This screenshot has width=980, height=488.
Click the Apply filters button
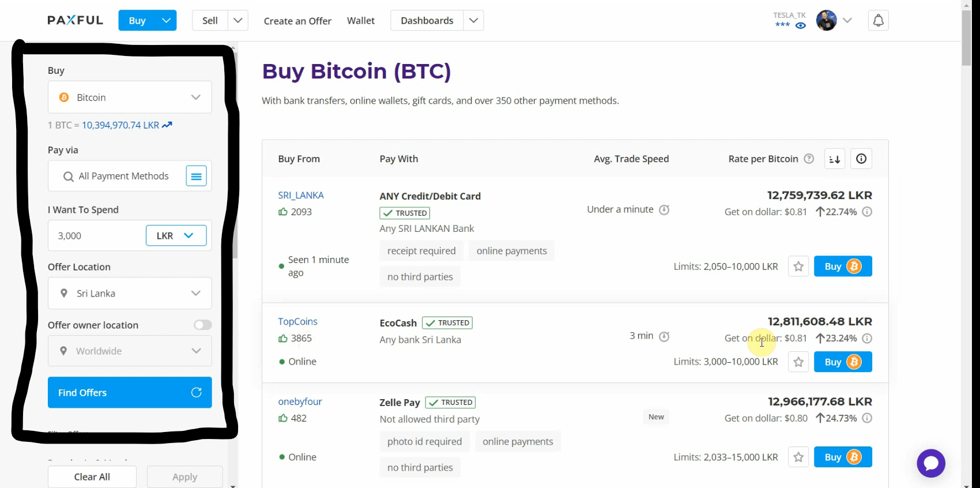coord(185,476)
